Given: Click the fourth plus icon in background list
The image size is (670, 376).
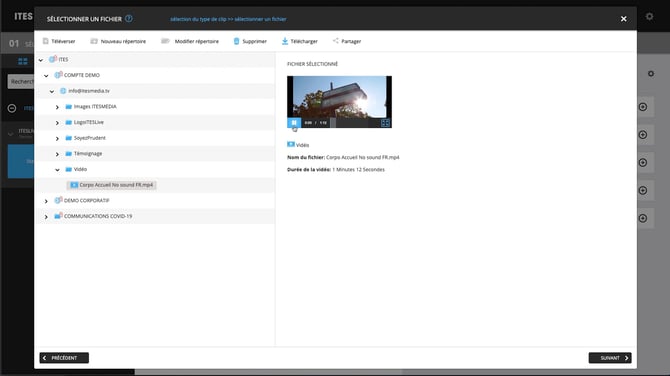Looking at the screenshot, I should coord(643,190).
